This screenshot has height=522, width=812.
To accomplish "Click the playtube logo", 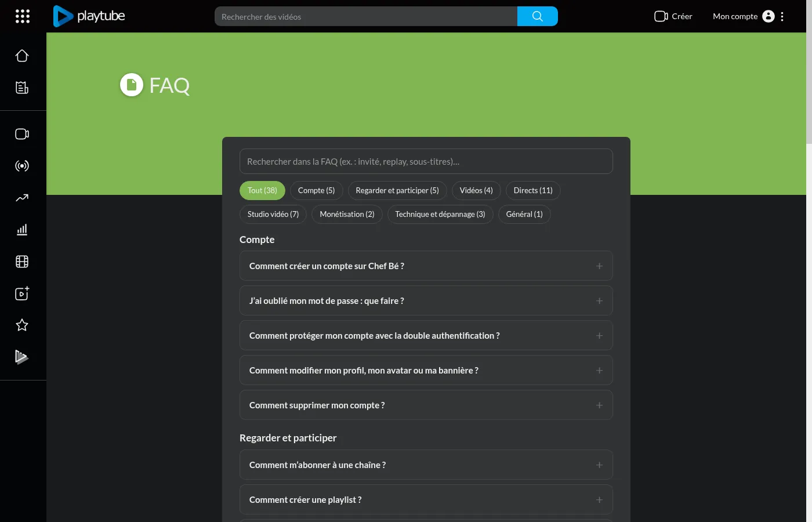I will (89, 16).
